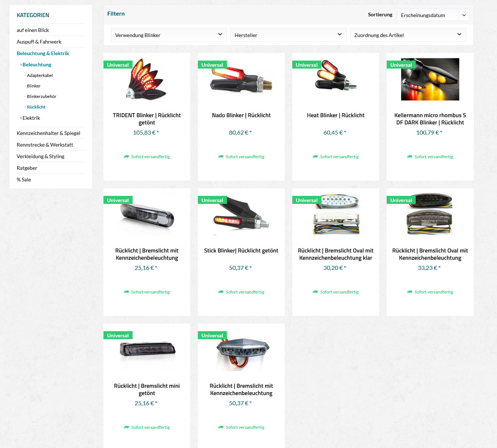This screenshot has width=497, height=448.
Task: Select Blinkerzubehör in the sidebar
Action: pos(41,96)
